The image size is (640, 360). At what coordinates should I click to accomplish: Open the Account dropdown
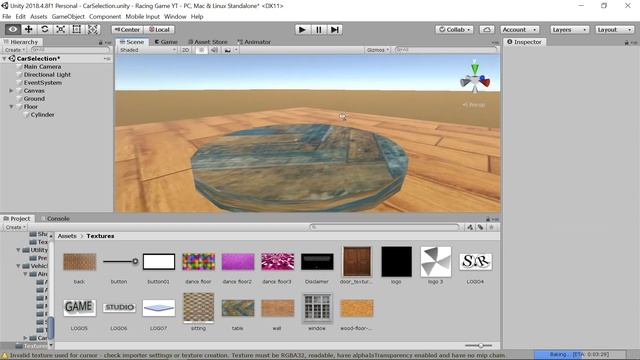tap(519, 30)
